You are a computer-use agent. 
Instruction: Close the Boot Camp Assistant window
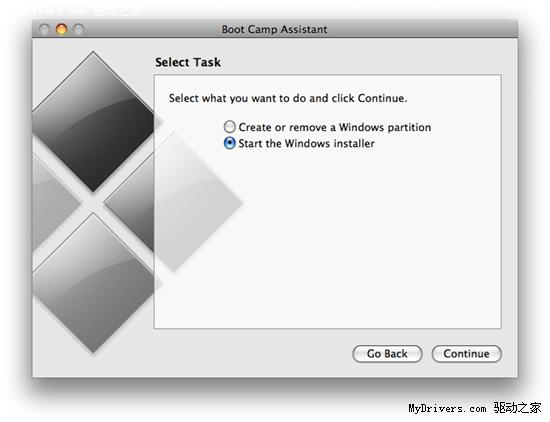(x=45, y=29)
